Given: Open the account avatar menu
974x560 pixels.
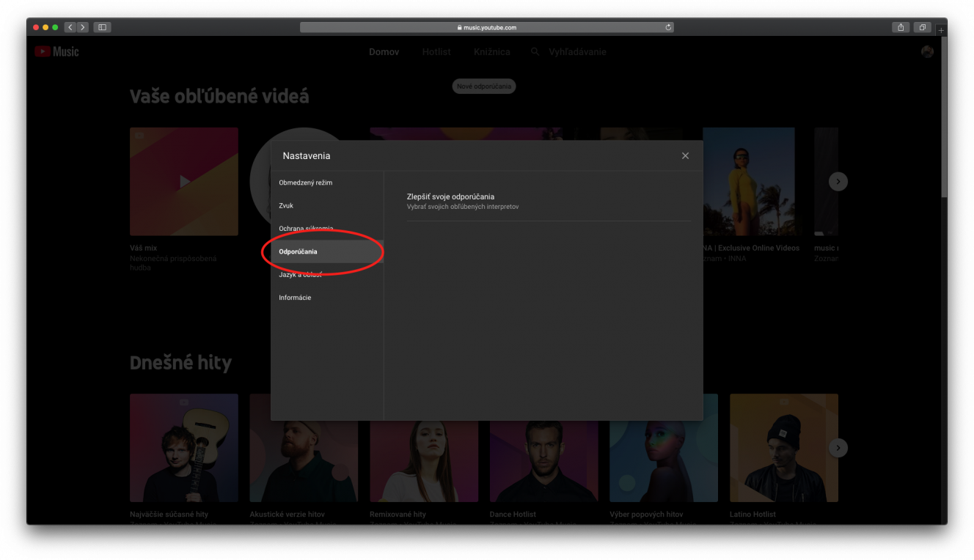Looking at the screenshot, I should coord(927,52).
